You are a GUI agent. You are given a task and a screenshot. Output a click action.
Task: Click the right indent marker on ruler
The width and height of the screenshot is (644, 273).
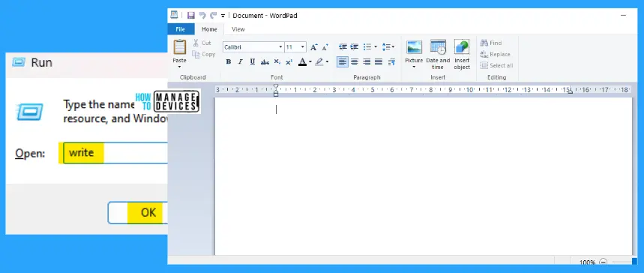tap(570, 92)
